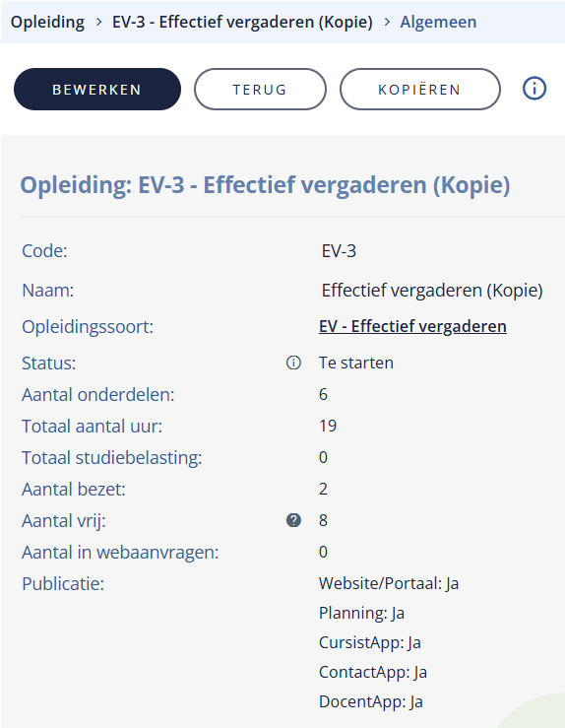Go back with the TERUG button
Viewport: 565px width, 728px height.
click(260, 89)
